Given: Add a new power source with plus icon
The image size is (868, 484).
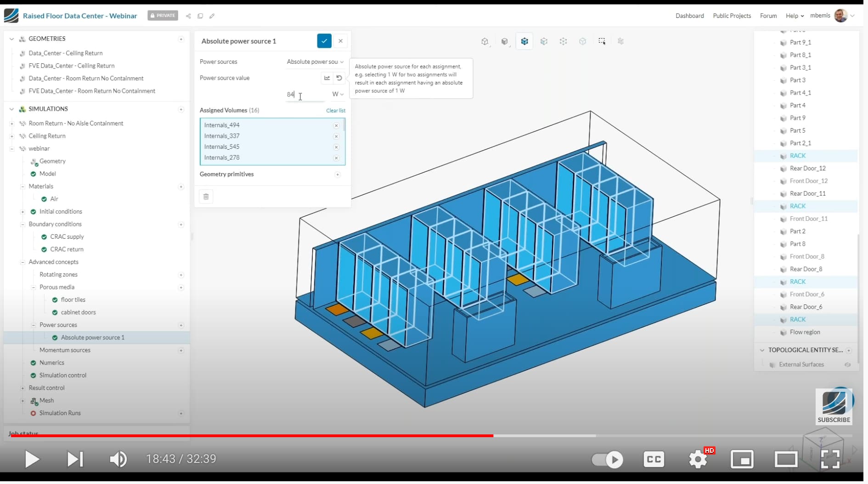Looking at the screenshot, I should pos(181,325).
